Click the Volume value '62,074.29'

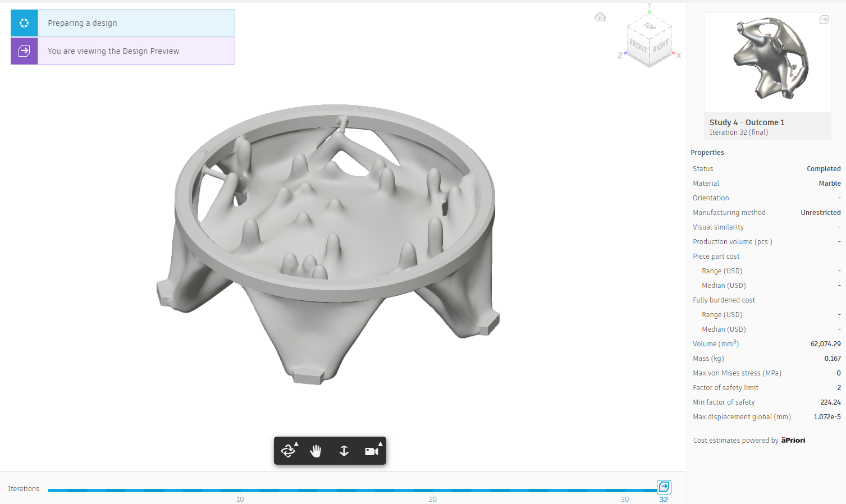pyautogui.click(x=825, y=344)
